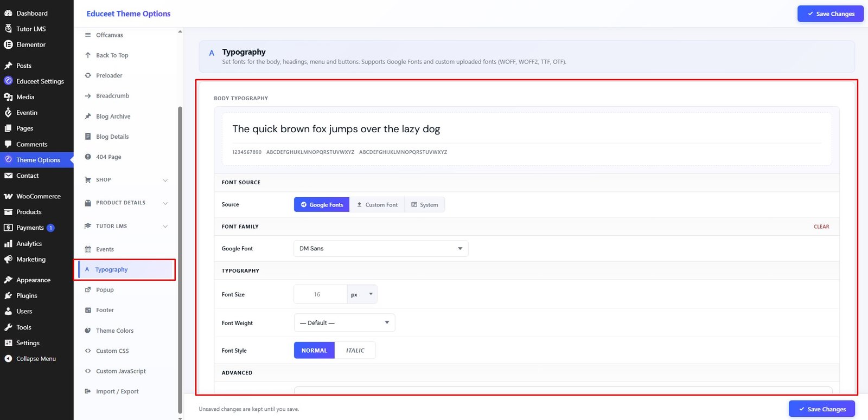This screenshot has width=868, height=420.
Task: Click the CLEAR font family link
Action: click(821, 227)
